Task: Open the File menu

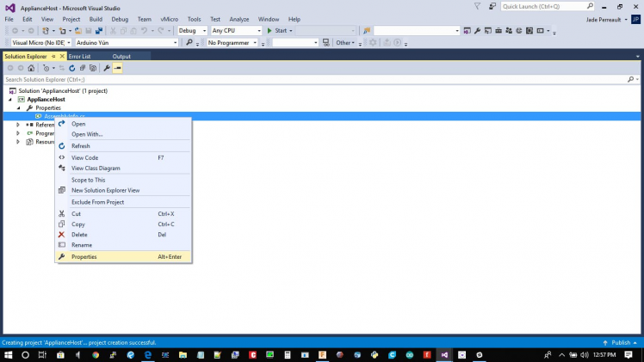Action: pyautogui.click(x=9, y=19)
